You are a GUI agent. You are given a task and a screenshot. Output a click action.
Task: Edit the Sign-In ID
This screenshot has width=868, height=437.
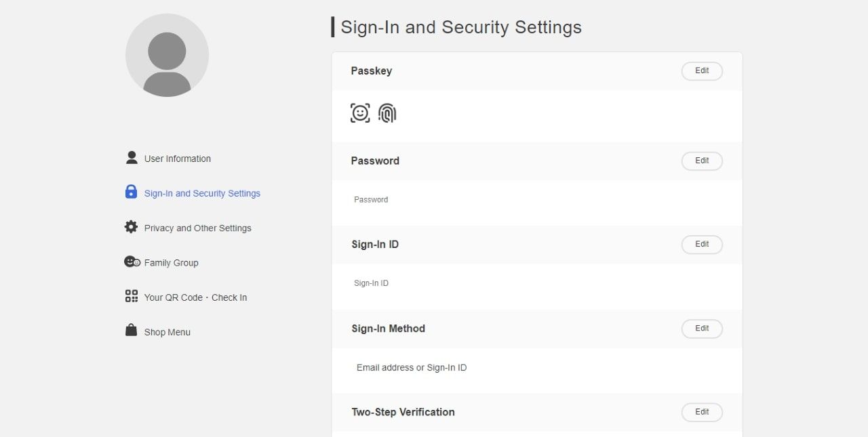click(x=702, y=245)
